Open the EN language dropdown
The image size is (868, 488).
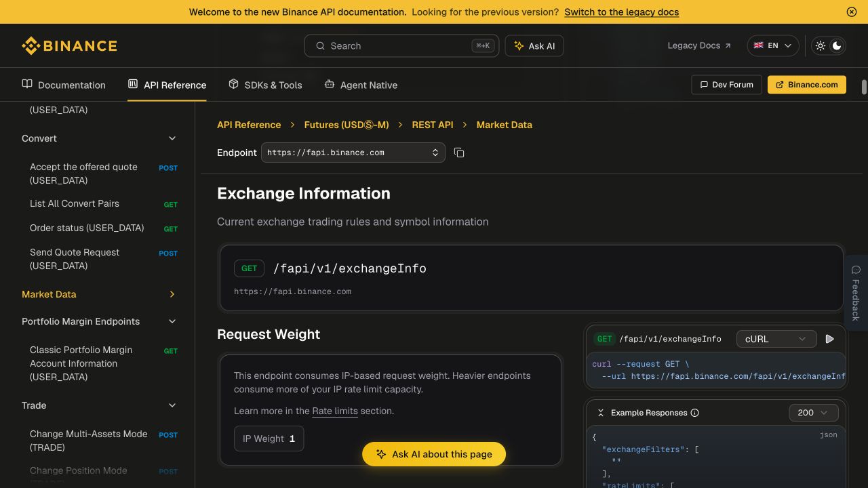click(x=773, y=45)
